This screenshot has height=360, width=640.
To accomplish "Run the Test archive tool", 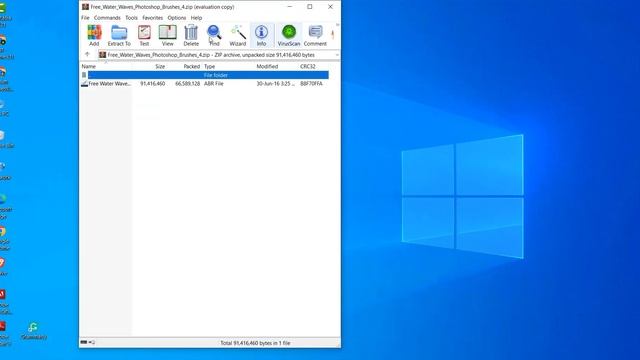I will point(144,35).
